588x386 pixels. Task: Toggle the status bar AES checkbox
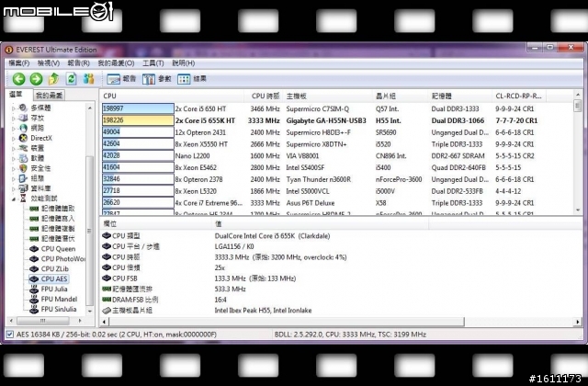(x=10, y=335)
